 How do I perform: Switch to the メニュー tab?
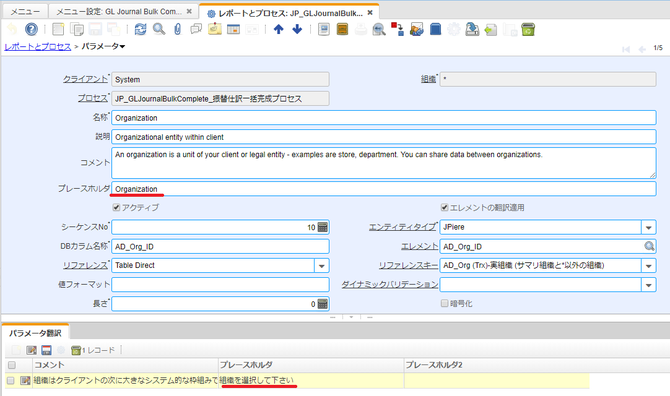pos(25,12)
